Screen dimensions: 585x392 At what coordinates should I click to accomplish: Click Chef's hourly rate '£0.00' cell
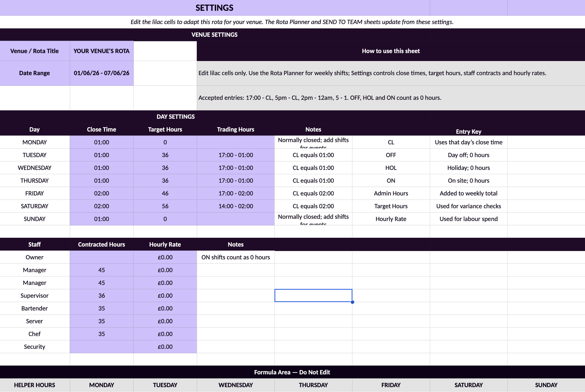coord(165,334)
